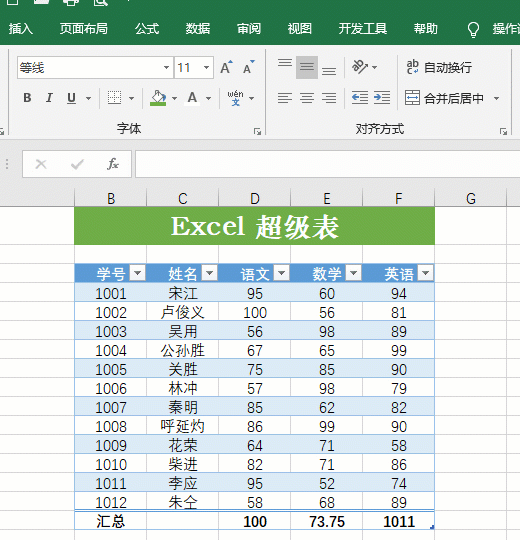
Task: Expand 合并后居中 dropdown arrow
Action: 496,98
